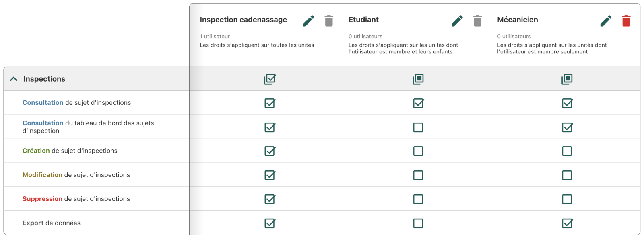This screenshot has height=237, width=644.
Task: Uncheck Modification de sujet for Inspection cadenassage
Action: pyautogui.click(x=270, y=175)
